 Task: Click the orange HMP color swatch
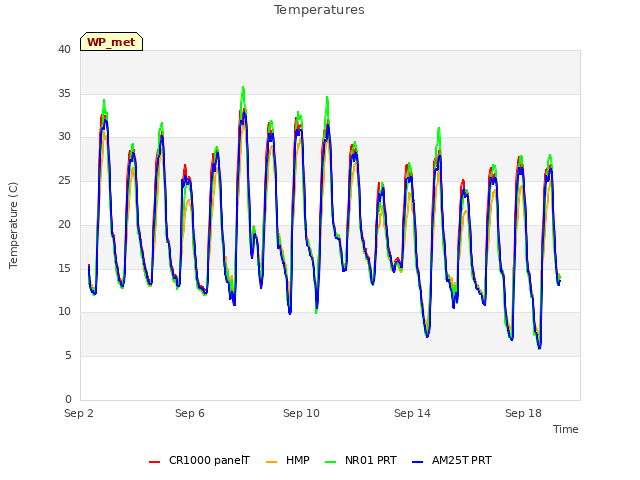[271, 462]
